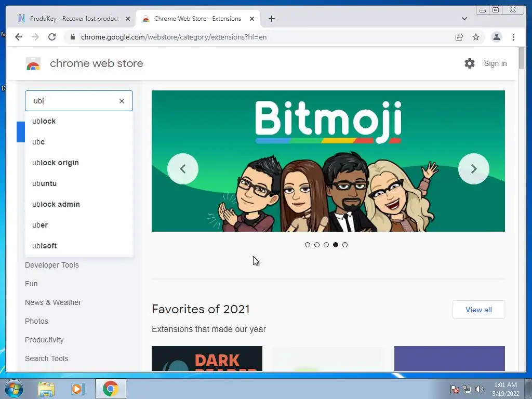Open the Developer Tools category
The width and height of the screenshot is (532, 399).
51,265
